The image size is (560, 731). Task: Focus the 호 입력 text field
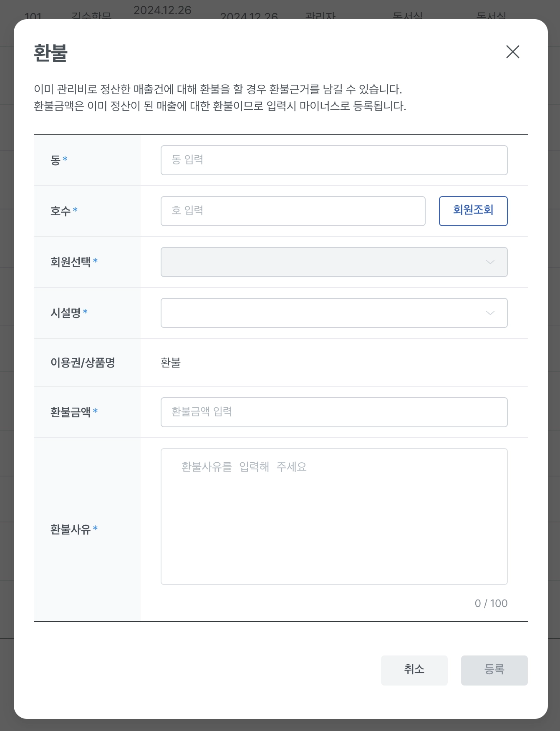293,211
